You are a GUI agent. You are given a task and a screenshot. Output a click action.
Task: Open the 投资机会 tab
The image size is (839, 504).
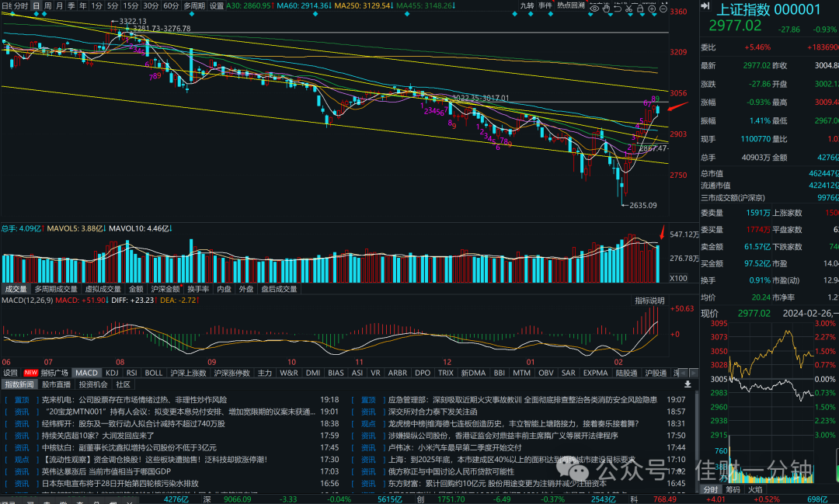pyautogui.click(x=93, y=384)
